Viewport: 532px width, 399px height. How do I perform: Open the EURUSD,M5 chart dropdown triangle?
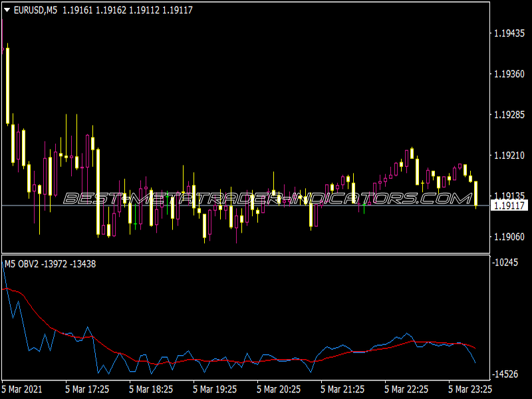pos(7,10)
